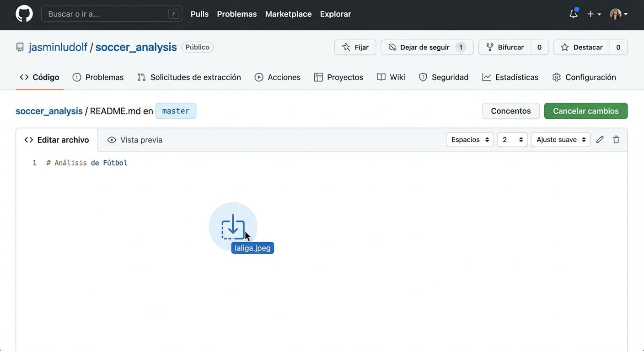The image size is (644, 351).
Task: Click the soccer_analysis breadcrumb link
Action: coord(49,111)
